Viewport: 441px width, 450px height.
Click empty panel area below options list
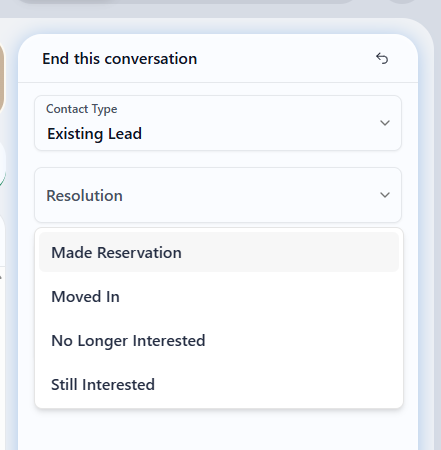[218, 430]
